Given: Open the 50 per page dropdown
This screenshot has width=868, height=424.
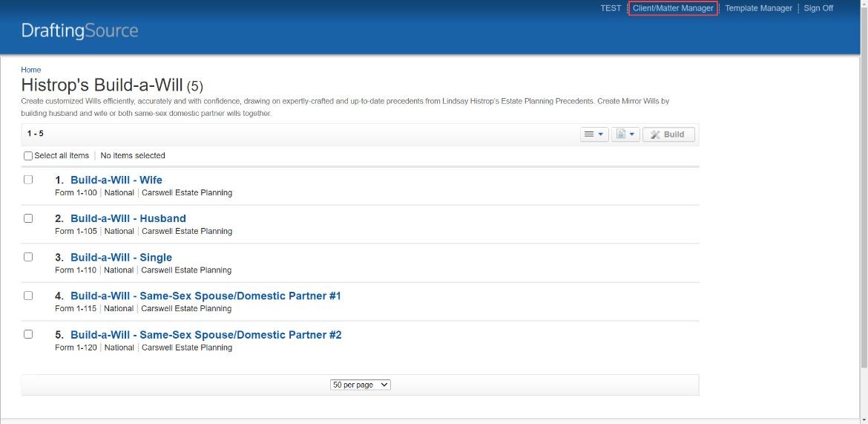Looking at the screenshot, I should 361,385.
